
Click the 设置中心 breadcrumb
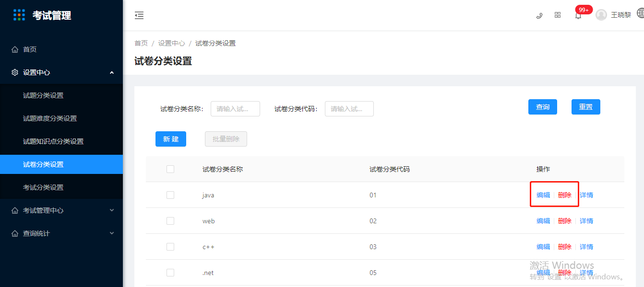[172, 43]
